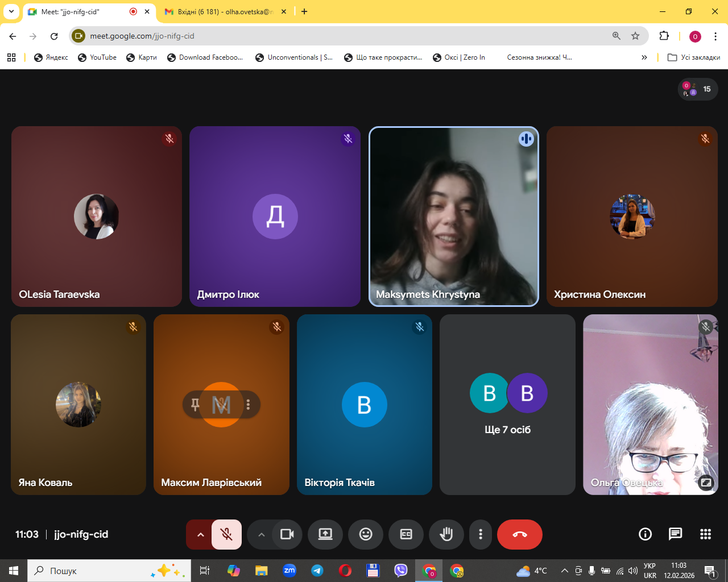Open the activities grid icon
Screen dimensions: 728x582
[x=705, y=534]
